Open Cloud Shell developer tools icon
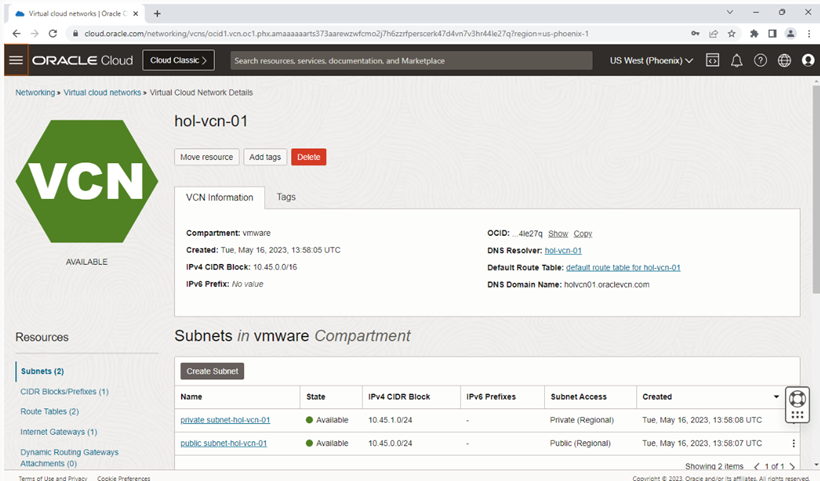820x481 pixels. pyautogui.click(x=712, y=61)
